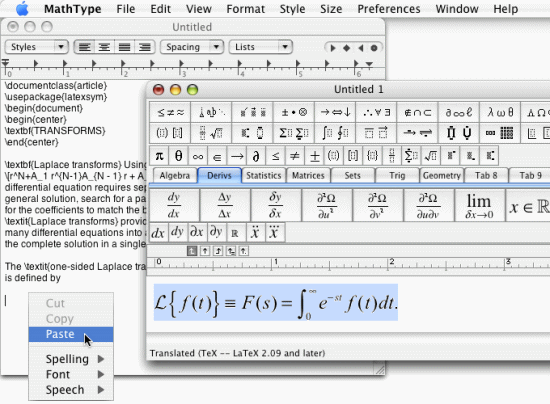Insert the small dx expression button

pos(158,233)
